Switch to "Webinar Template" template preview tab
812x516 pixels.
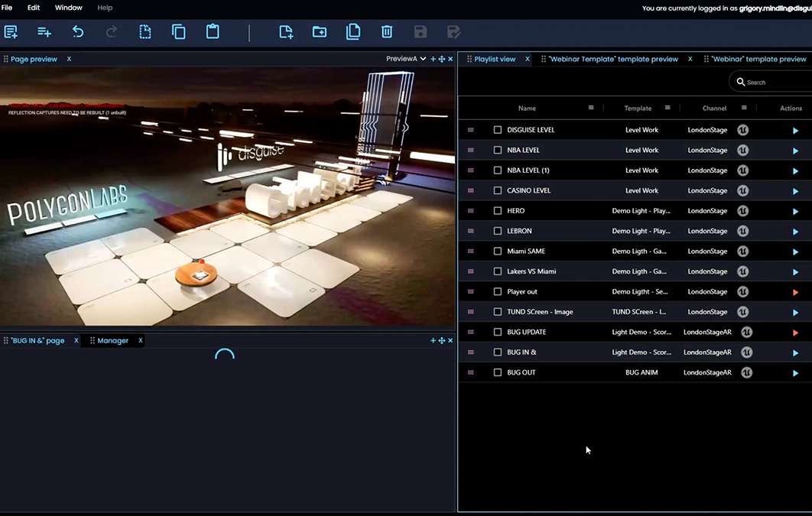pyautogui.click(x=613, y=59)
